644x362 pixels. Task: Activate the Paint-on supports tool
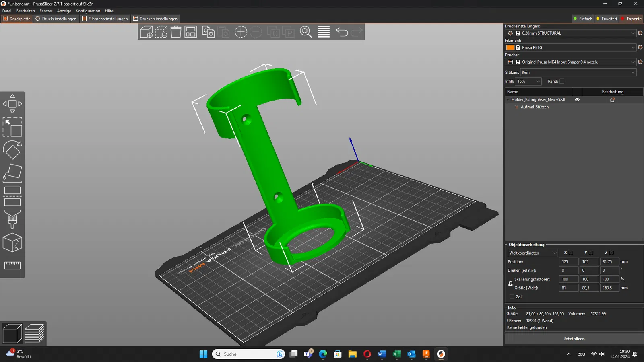[12, 219]
